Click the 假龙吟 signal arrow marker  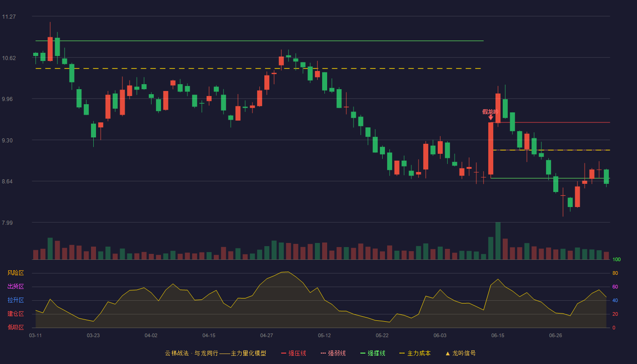(x=490, y=117)
